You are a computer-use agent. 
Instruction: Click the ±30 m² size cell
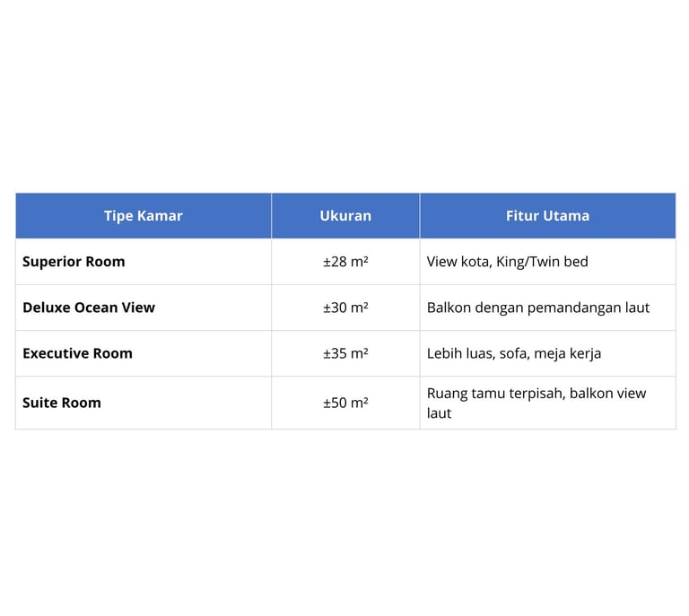point(345,308)
